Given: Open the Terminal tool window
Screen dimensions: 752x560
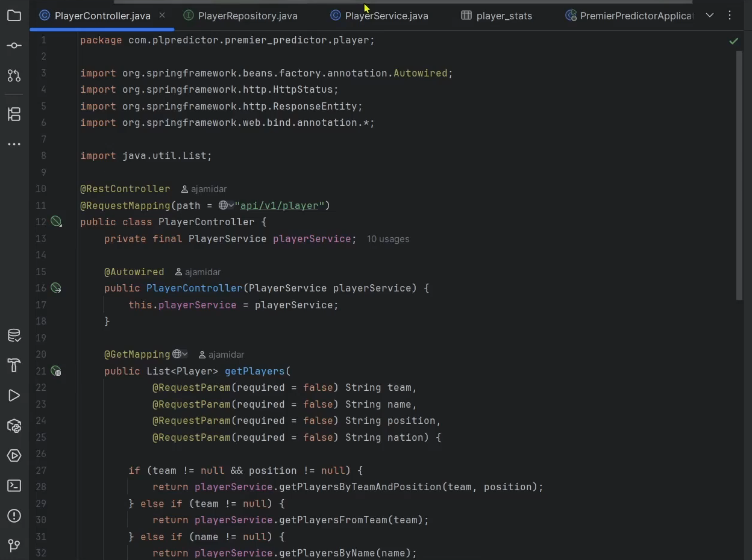Looking at the screenshot, I should (14, 486).
